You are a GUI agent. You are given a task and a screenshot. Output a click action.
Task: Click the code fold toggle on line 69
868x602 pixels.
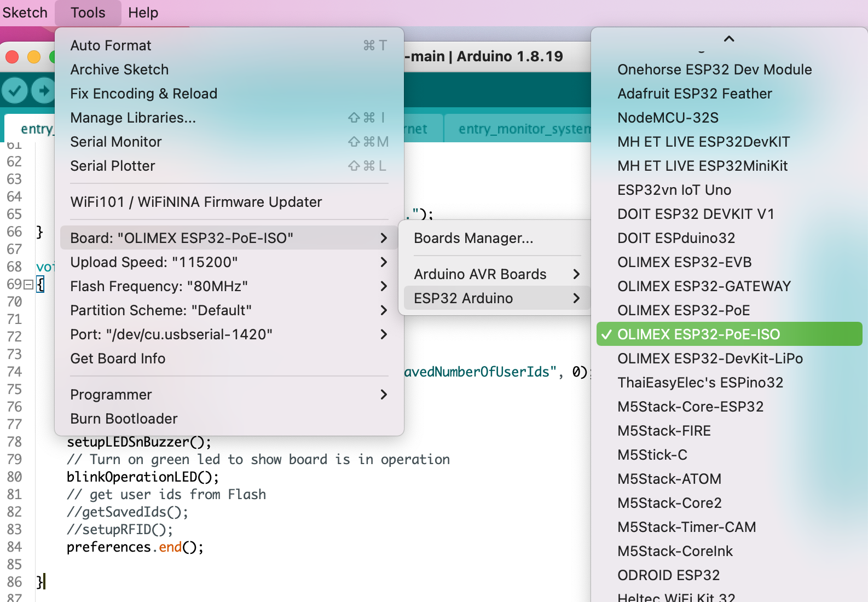pos(28,284)
